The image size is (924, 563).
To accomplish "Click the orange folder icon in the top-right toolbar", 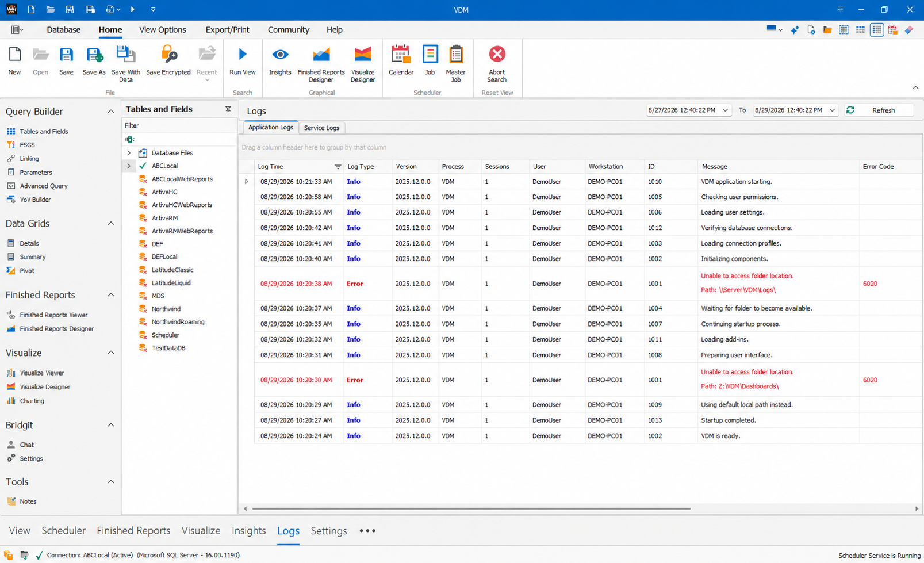I will 827,30.
